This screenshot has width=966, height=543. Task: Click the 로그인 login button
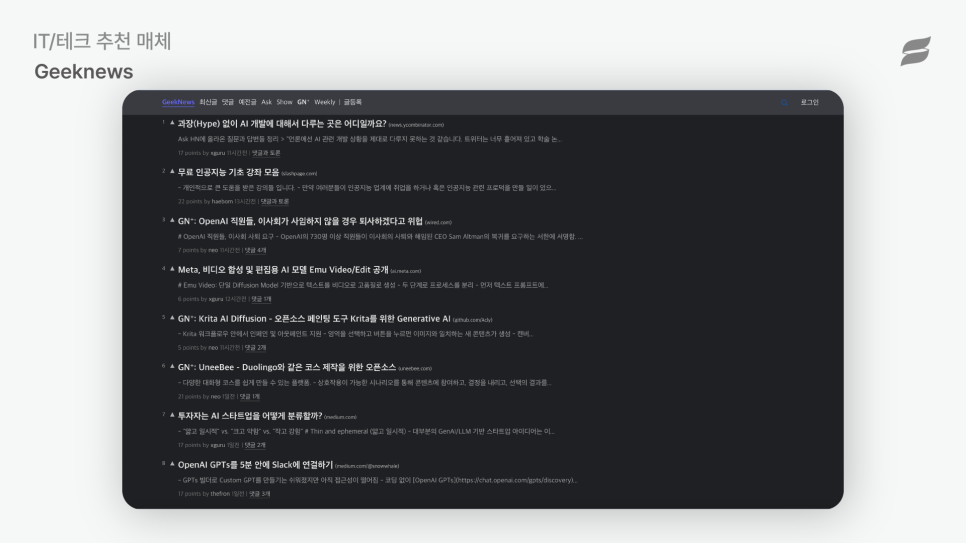coord(810,102)
